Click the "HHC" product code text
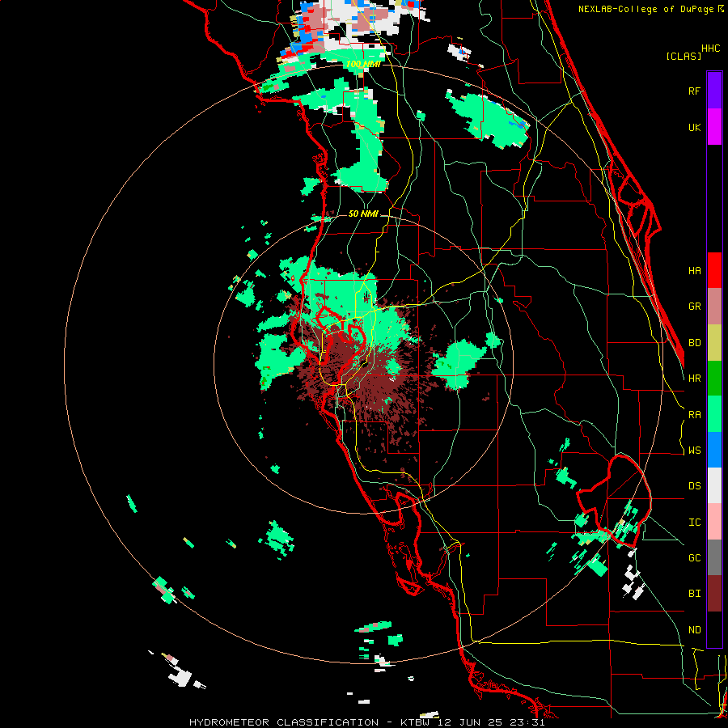728x728 pixels. (710, 49)
